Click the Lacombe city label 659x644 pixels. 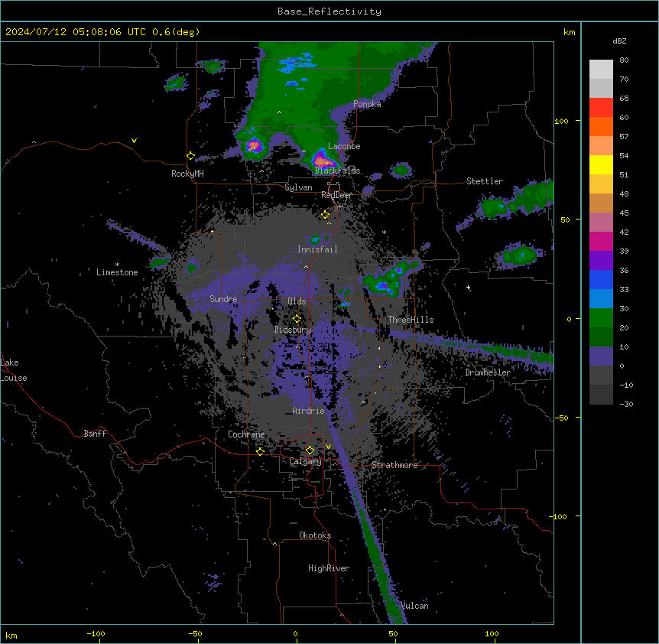(344, 146)
